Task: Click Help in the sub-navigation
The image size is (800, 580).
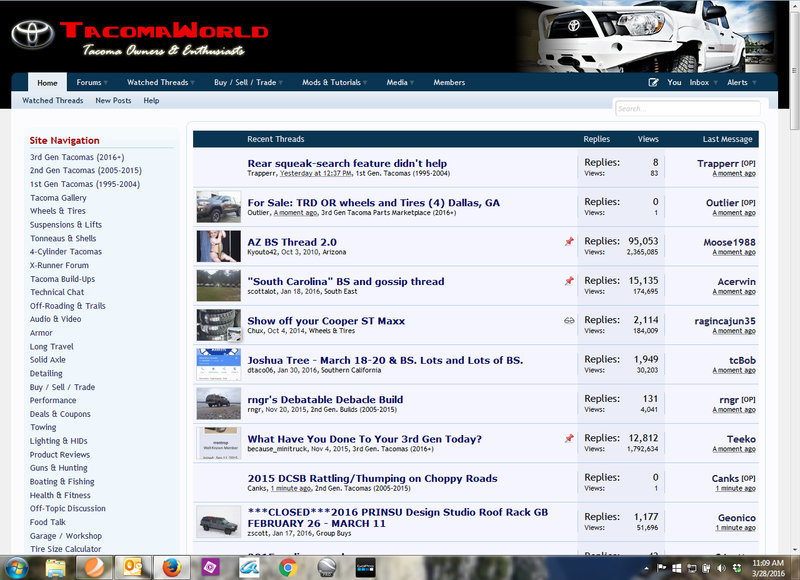Action: point(151,100)
